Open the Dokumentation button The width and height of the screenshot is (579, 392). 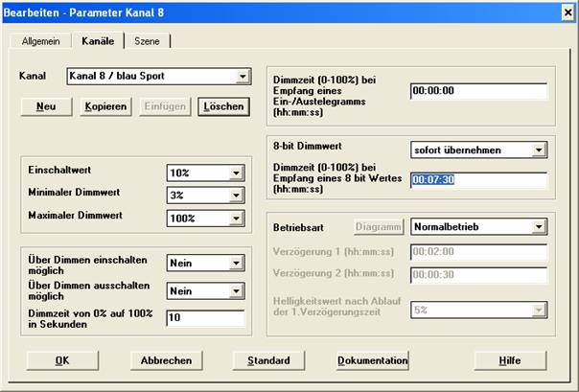click(x=373, y=360)
